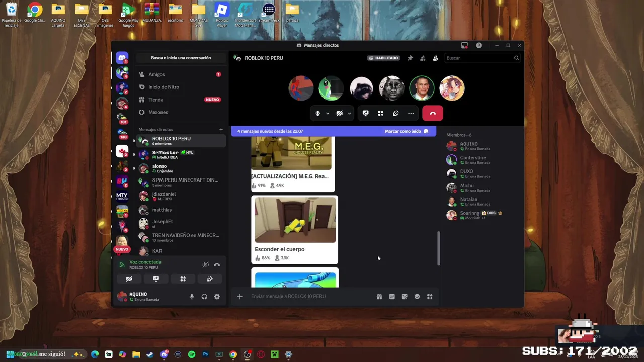Open 8 PM PERU MINECRAFT group
This screenshot has height=362, width=644.
(181, 182)
